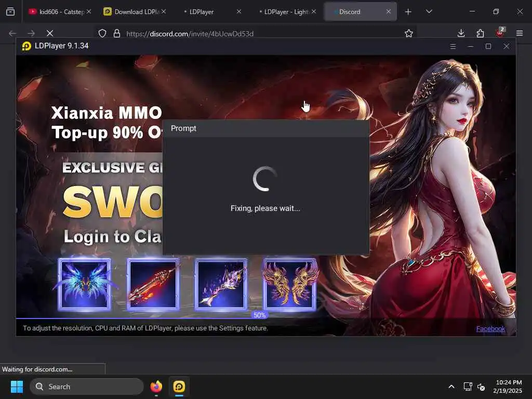The width and height of the screenshot is (532, 399).
Task: Open a new browser tab
Action: click(x=408, y=12)
